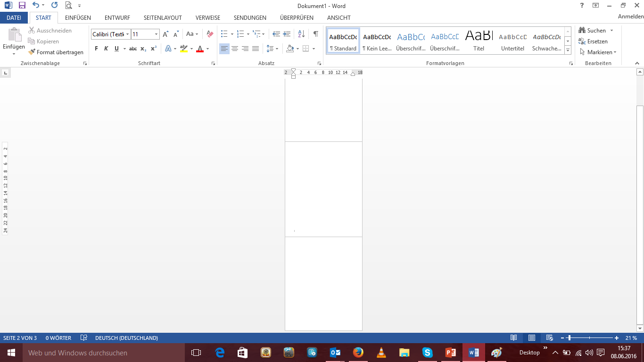The image size is (644, 362).
Task: Undo the last action in the title bar
Action: click(x=36, y=6)
